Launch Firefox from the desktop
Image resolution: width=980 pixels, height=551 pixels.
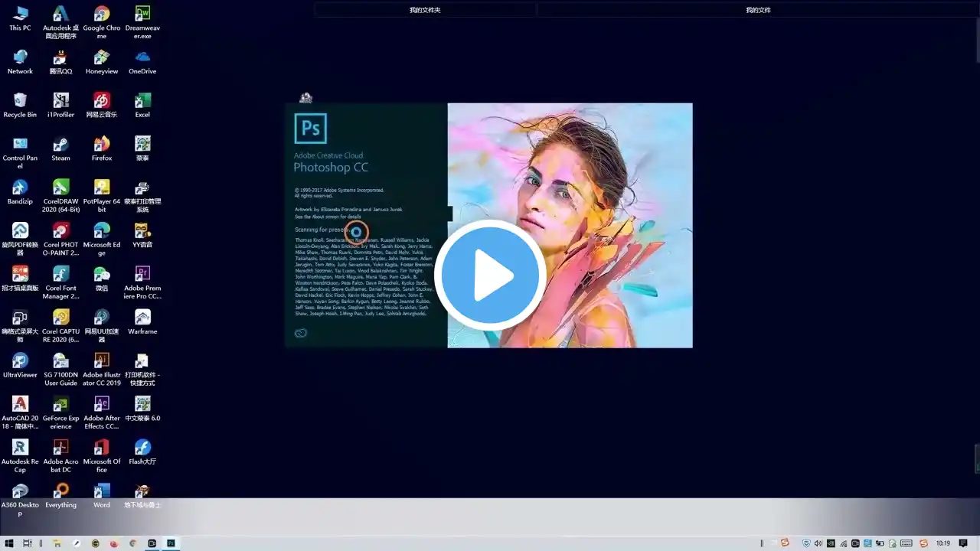[102, 148]
